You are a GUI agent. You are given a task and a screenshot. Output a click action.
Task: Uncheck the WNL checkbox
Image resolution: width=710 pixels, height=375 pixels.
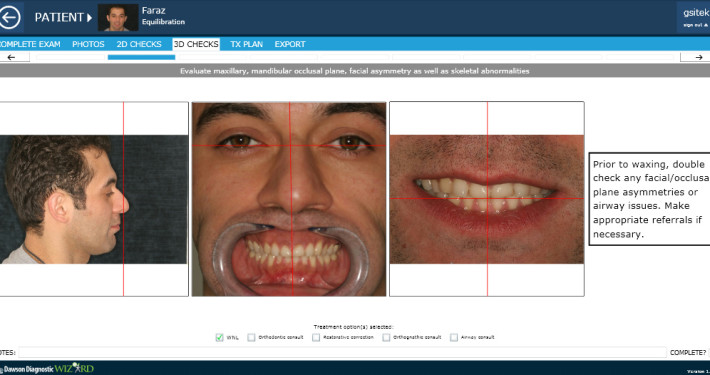(x=220, y=337)
